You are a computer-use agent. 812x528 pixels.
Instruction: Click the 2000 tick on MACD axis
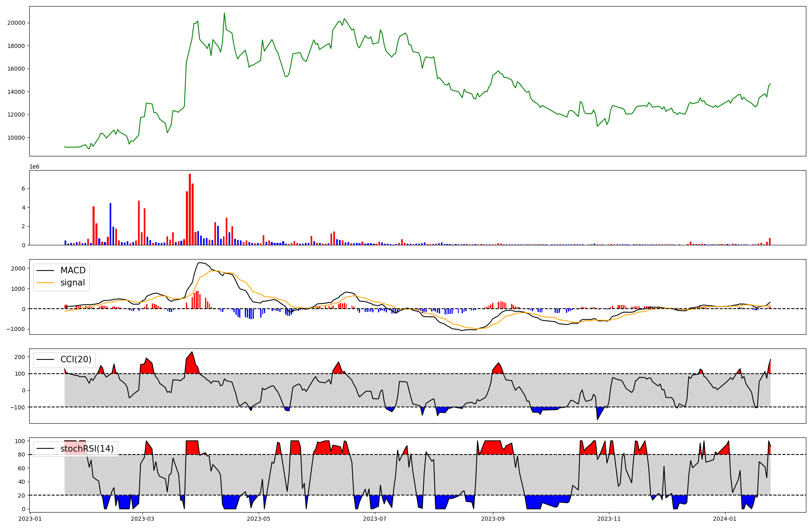point(18,268)
